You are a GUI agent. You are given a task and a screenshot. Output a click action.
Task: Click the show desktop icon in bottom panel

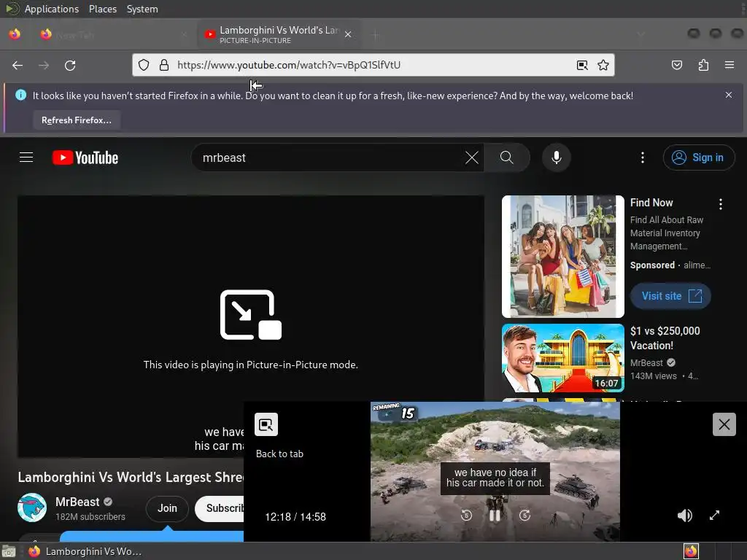coord(9,551)
